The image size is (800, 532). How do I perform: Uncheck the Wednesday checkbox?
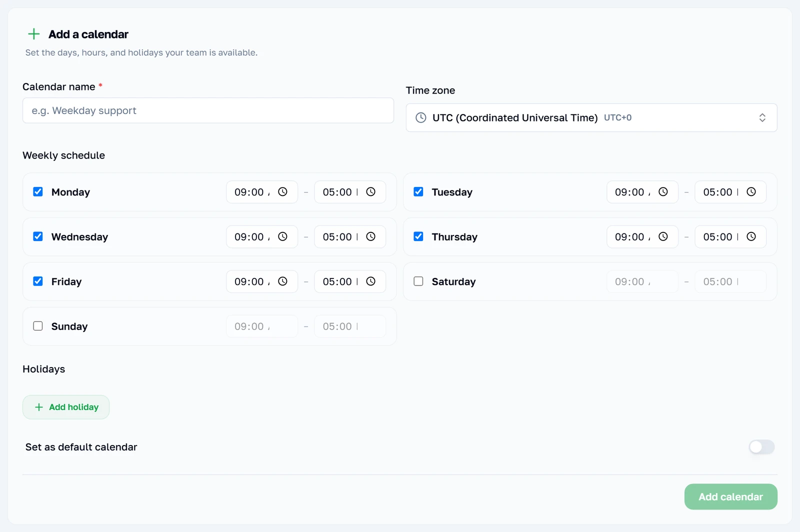pyautogui.click(x=38, y=236)
